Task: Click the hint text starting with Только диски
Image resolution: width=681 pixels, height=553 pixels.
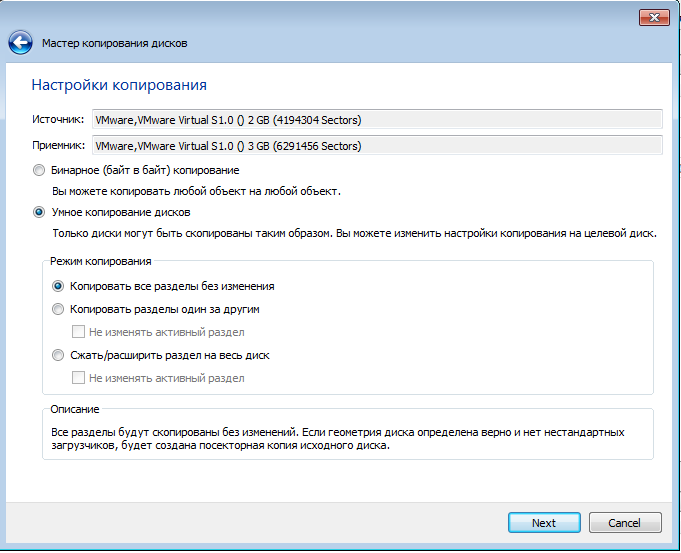Action: (354, 233)
